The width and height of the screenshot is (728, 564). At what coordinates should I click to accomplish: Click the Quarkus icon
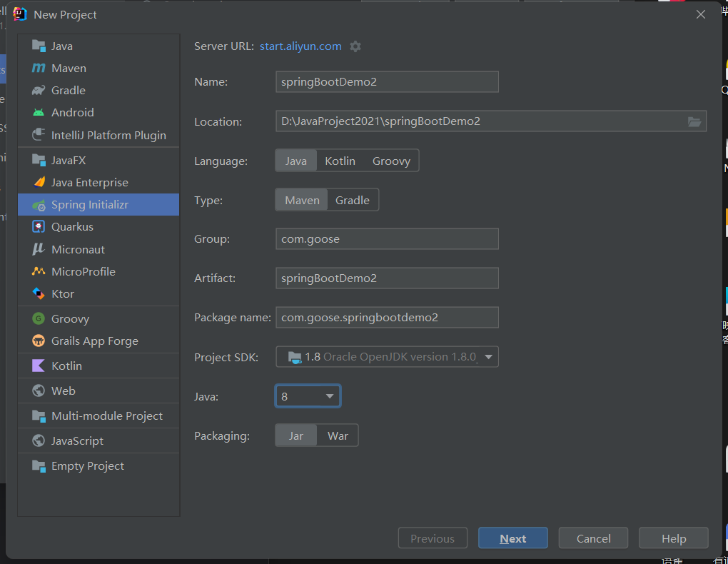tap(39, 227)
